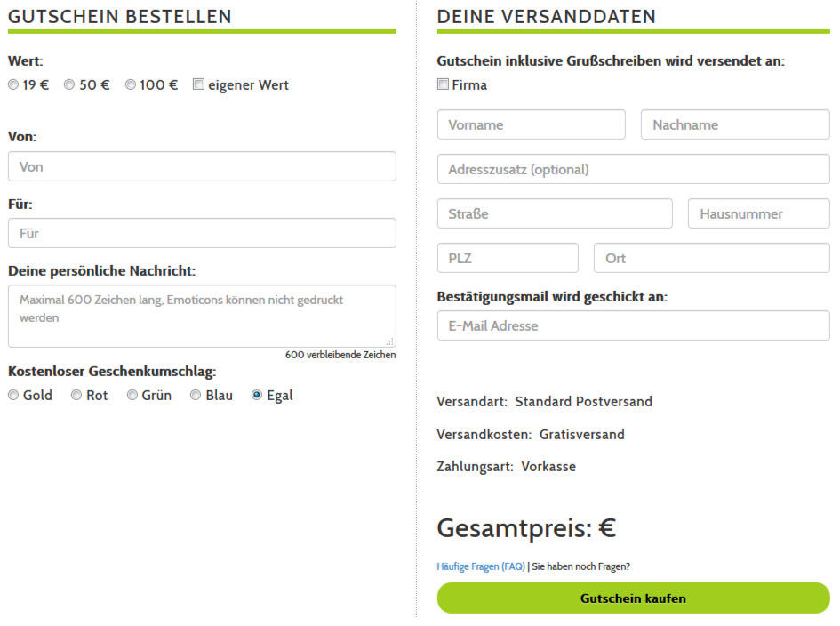The width and height of the screenshot is (840, 626).
Task: Select the 100 € voucher value
Action: pyautogui.click(x=130, y=84)
